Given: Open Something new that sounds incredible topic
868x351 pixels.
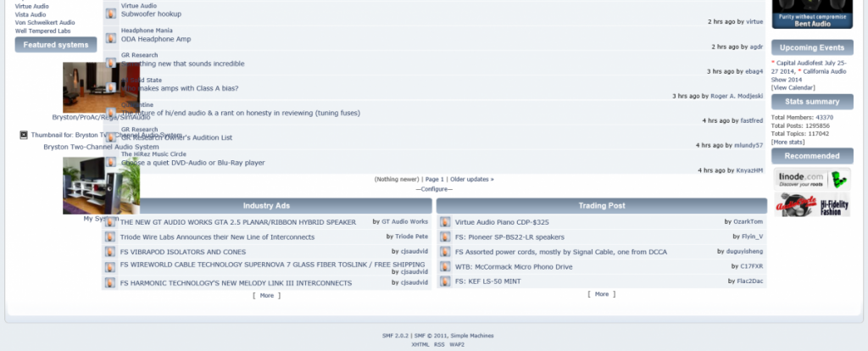Looking at the screenshot, I should click(183, 64).
